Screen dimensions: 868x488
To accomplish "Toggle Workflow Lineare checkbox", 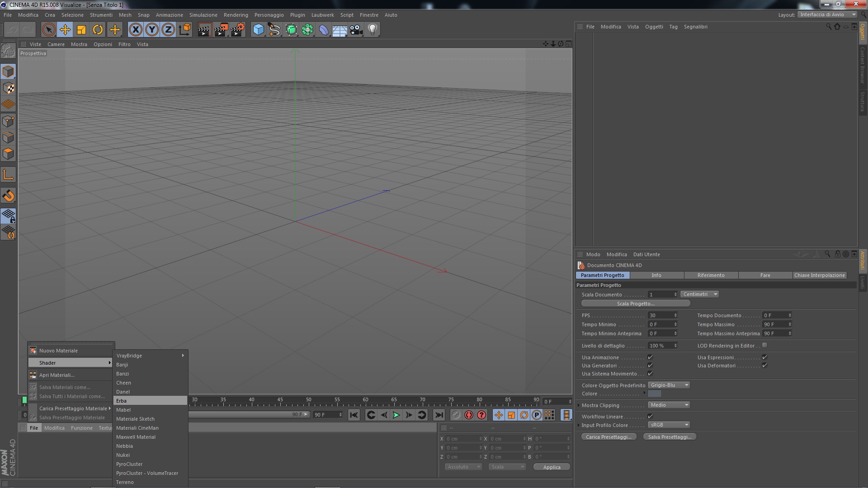I will click(650, 416).
